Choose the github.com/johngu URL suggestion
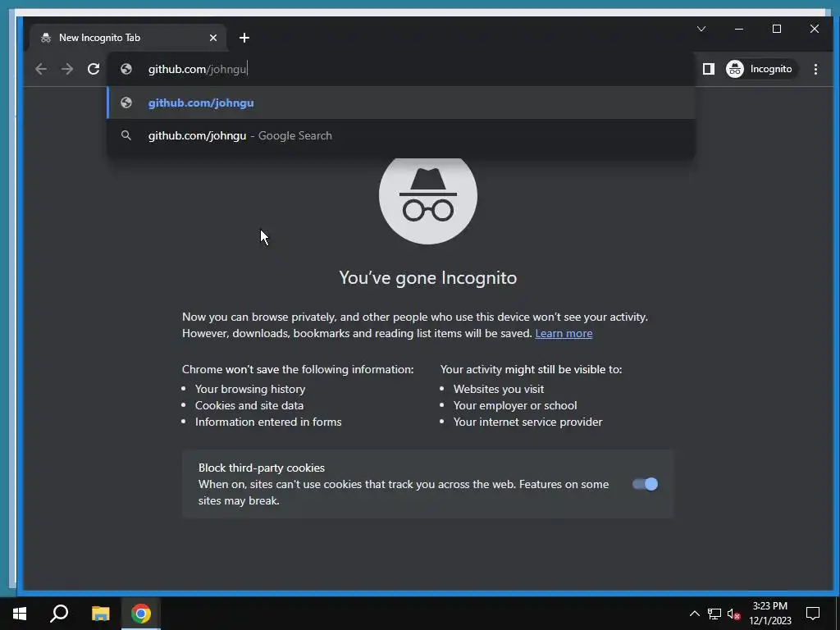Image resolution: width=840 pixels, height=630 pixels. (x=400, y=103)
